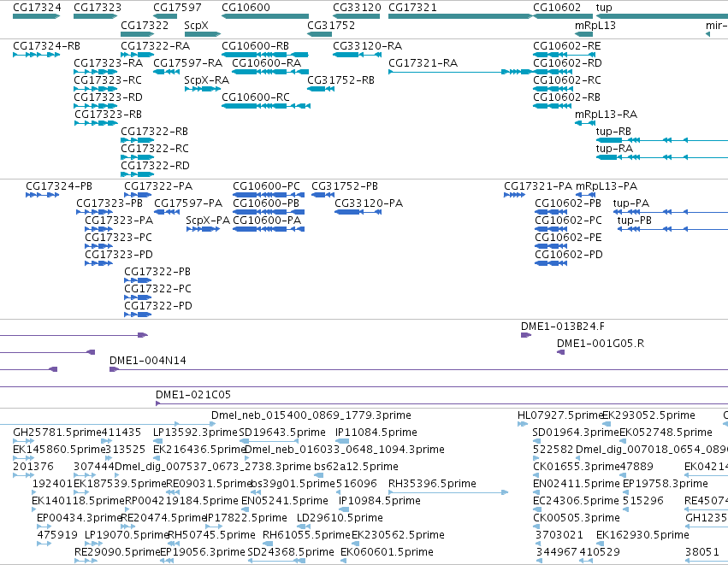
Task: Open the CG10602-PD protein label
Action: 569,255
